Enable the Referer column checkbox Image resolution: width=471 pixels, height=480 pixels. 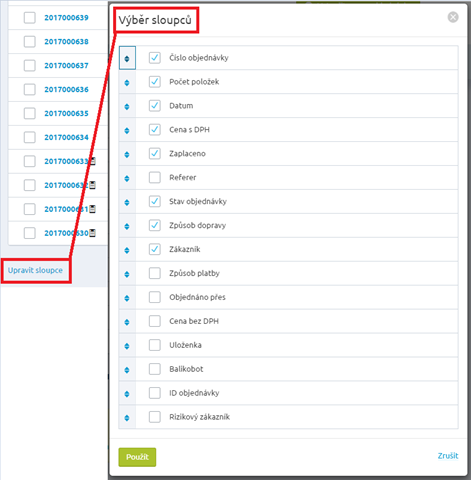155,177
